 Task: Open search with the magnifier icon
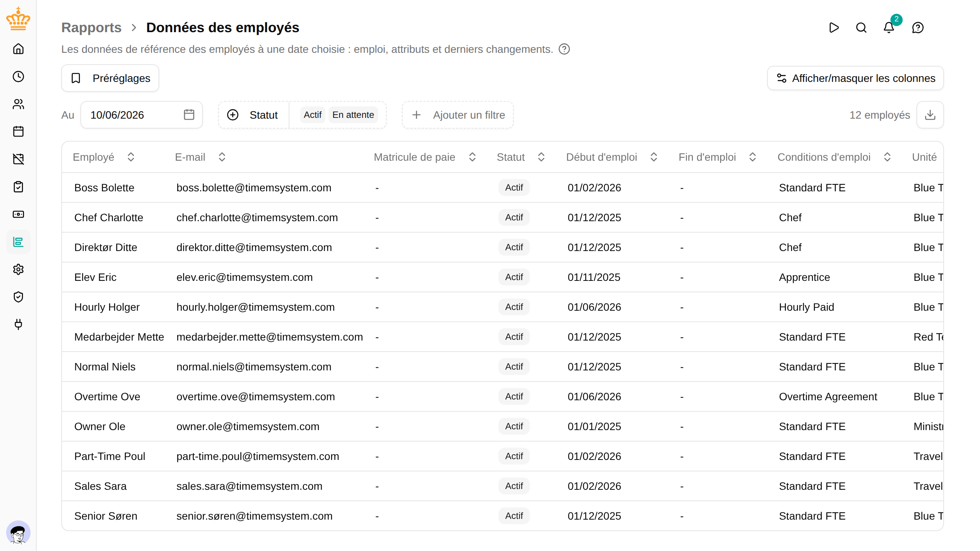(x=861, y=28)
